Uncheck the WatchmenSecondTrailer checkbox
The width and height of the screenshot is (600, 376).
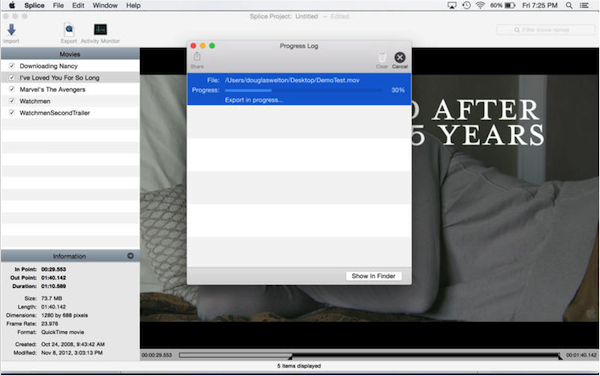coord(12,112)
